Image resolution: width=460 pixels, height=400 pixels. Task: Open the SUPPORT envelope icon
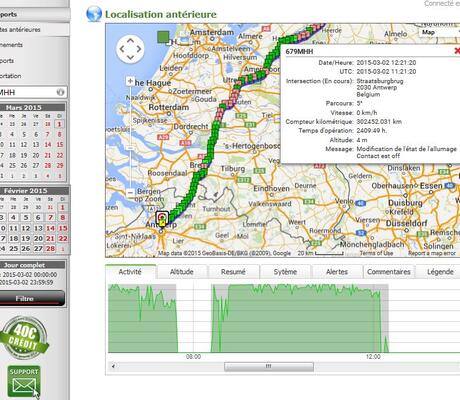(x=24, y=382)
